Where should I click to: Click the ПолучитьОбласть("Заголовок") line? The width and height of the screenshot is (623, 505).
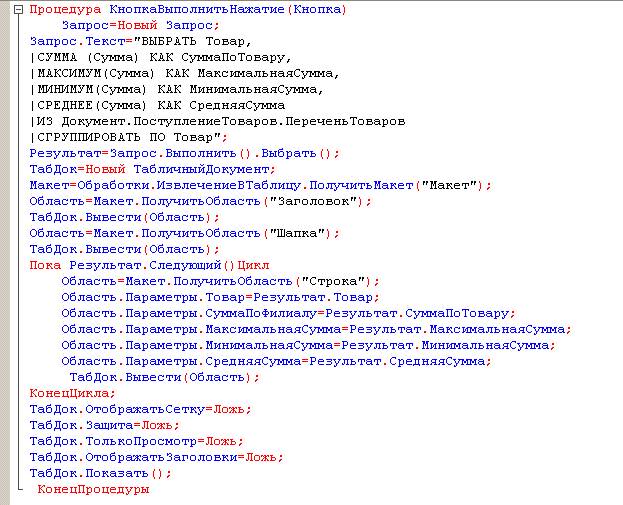coord(200,201)
